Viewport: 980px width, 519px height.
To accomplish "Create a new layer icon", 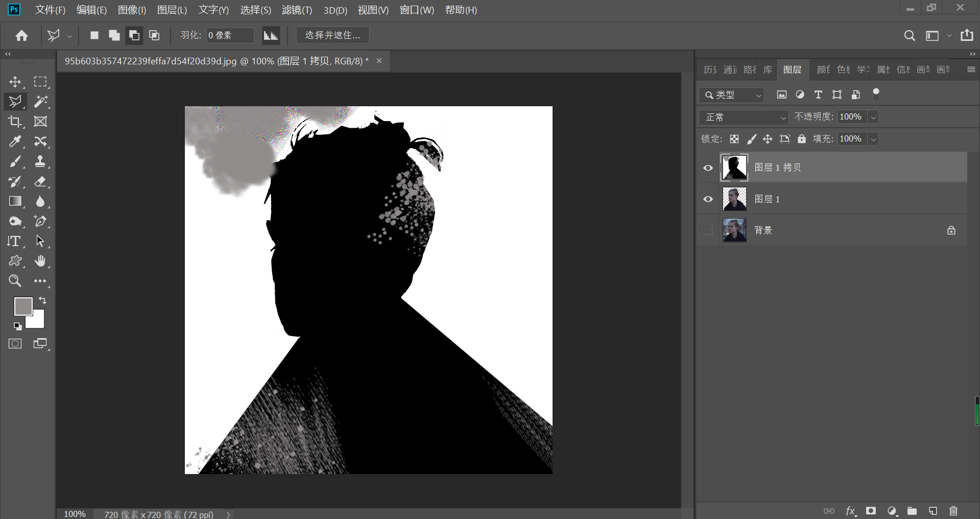I will (933, 511).
